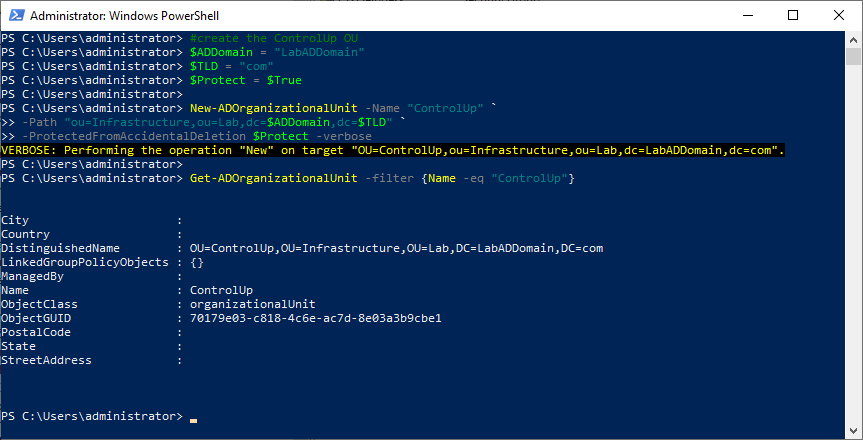Screen dimensions: 863x440
Task: Click the DistinguishedName value in the output
Action: [396, 248]
